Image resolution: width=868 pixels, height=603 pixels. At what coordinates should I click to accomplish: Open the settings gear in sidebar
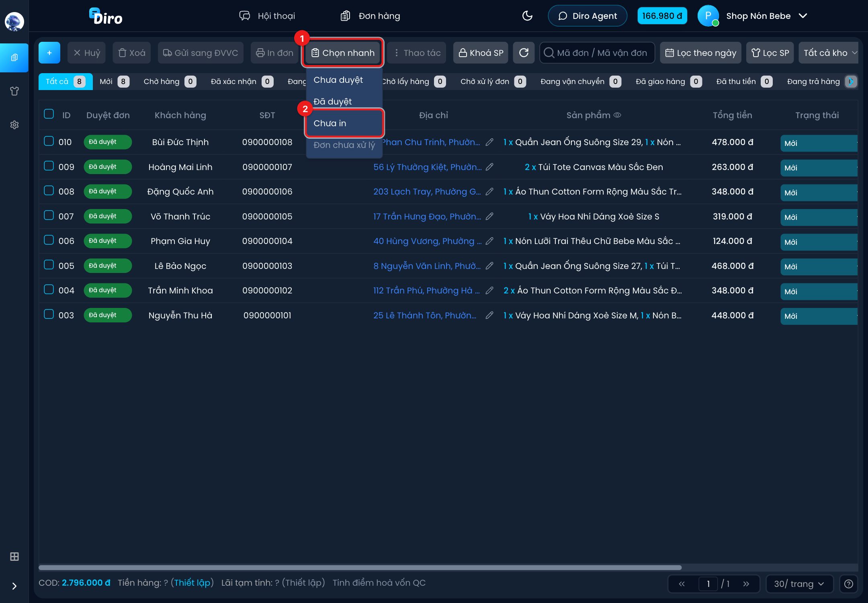coord(14,125)
